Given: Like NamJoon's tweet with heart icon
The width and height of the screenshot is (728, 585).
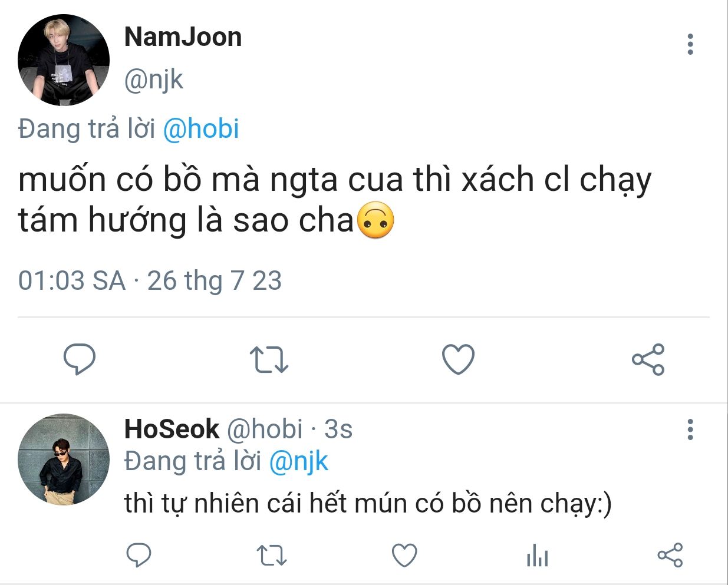Looking at the screenshot, I should point(458,359).
